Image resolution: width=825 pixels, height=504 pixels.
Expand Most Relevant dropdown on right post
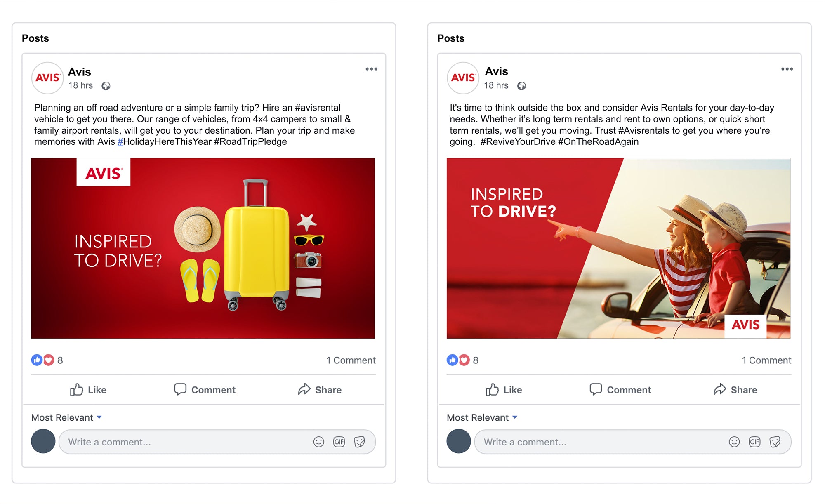click(482, 417)
